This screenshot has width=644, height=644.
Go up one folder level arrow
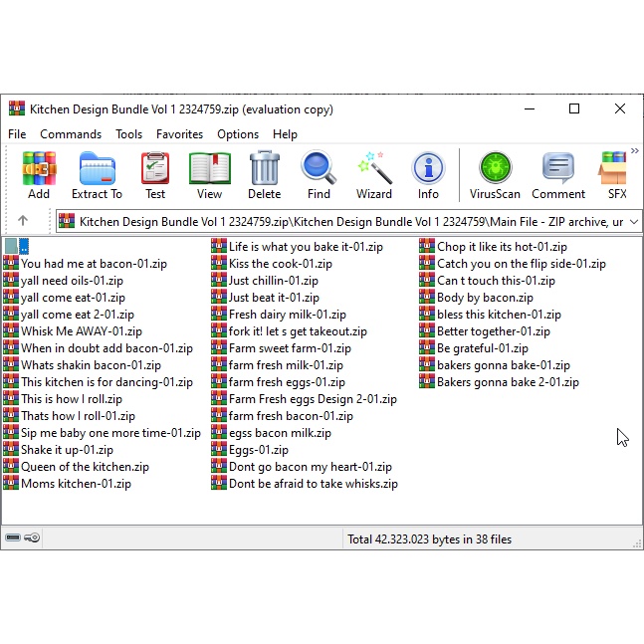tap(23, 221)
